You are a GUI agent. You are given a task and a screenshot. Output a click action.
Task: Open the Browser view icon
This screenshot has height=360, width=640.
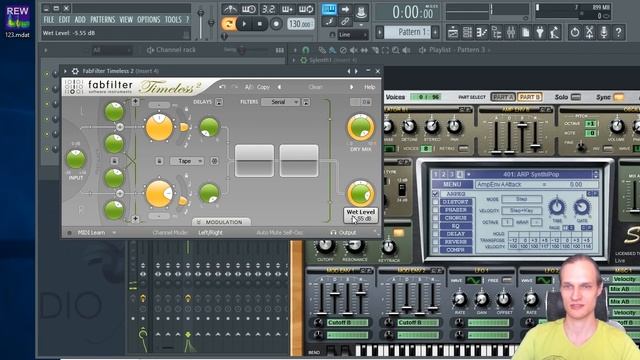click(497, 32)
